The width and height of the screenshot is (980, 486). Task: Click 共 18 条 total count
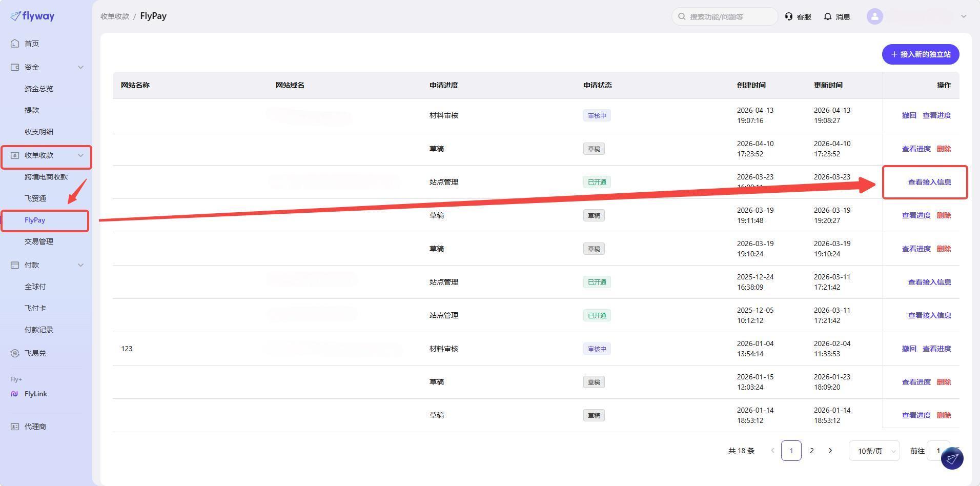tap(741, 451)
